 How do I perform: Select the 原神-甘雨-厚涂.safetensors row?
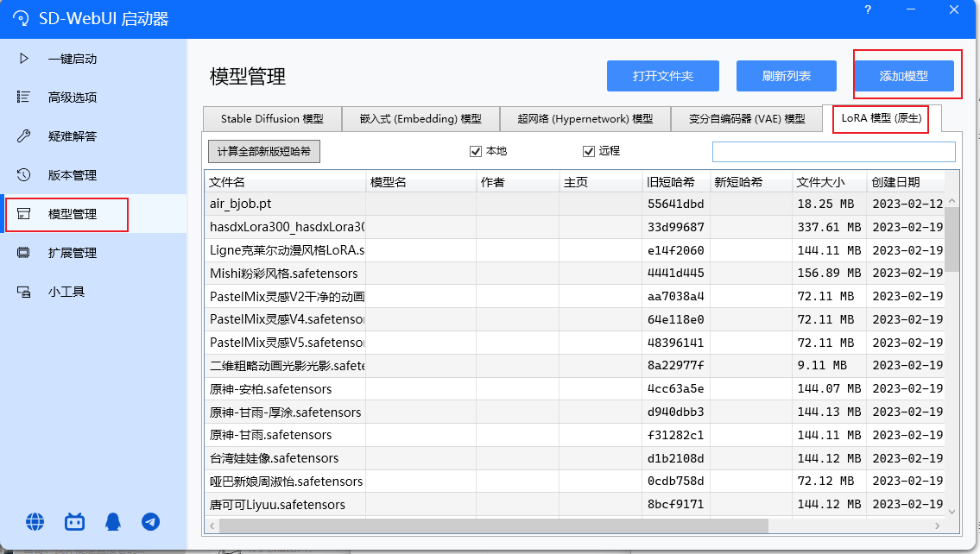point(574,412)
